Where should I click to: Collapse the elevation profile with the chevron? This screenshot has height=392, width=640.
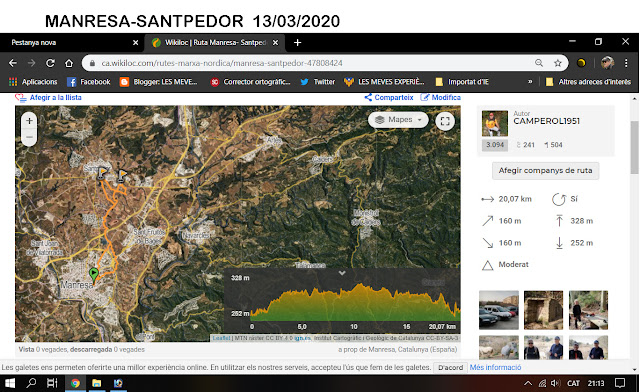(x=342, y=273)
